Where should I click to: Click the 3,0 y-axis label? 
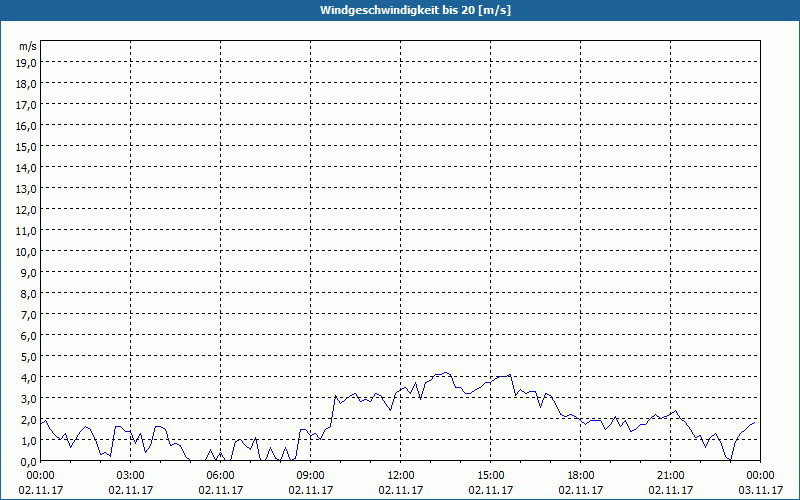(x=29, y=398)
